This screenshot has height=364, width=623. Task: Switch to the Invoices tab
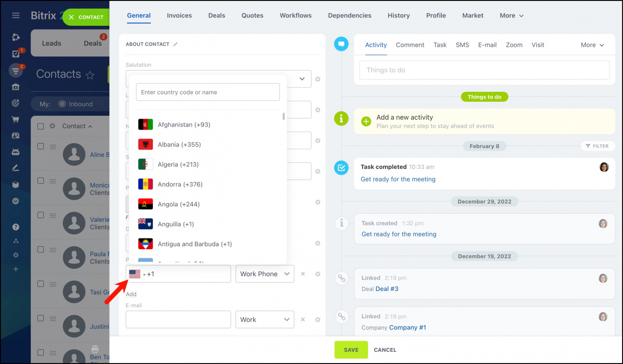[179, 16]
